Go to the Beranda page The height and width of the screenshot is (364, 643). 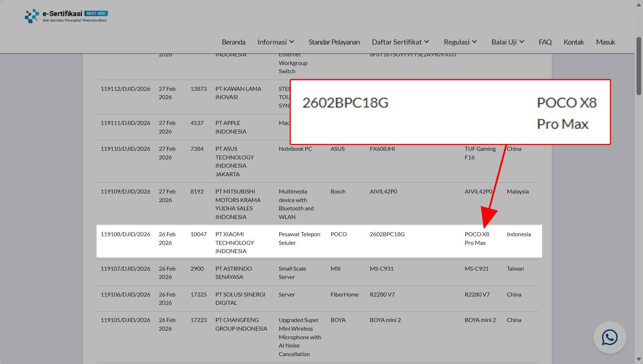[x=234, y=42]
